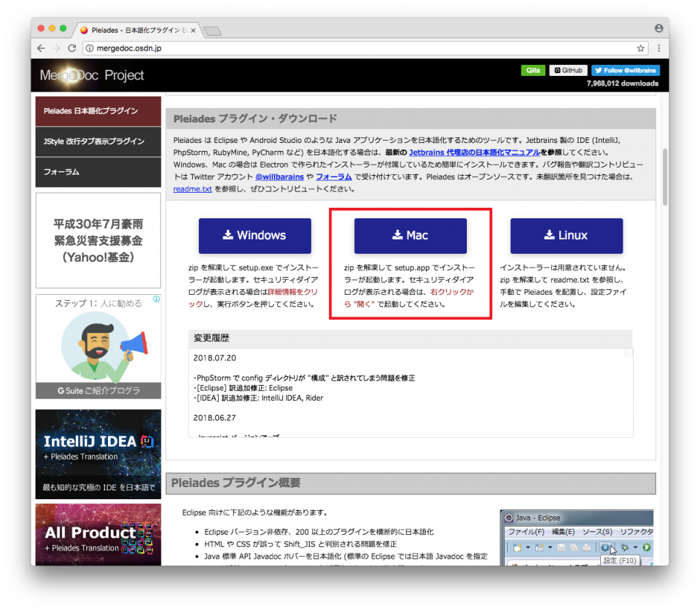Reload the mergedoc.osdn.jp page
Viewport: 700px width, 610px height.
74,48
